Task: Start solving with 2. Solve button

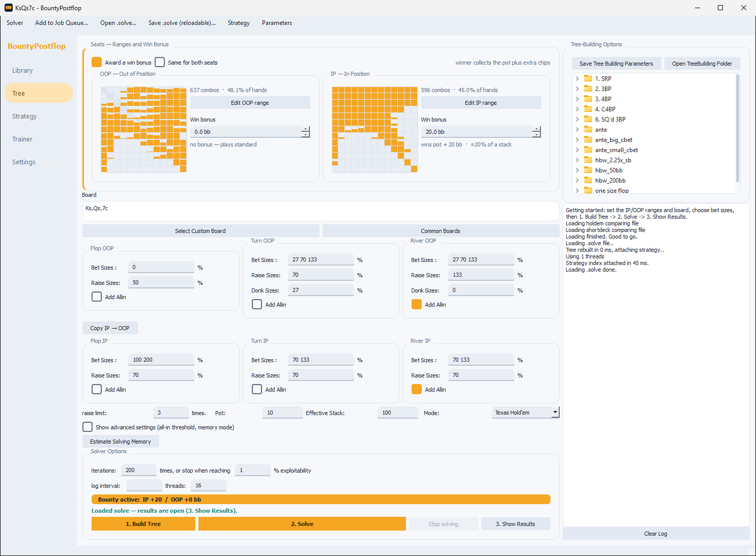Action: tap(302, 524)
